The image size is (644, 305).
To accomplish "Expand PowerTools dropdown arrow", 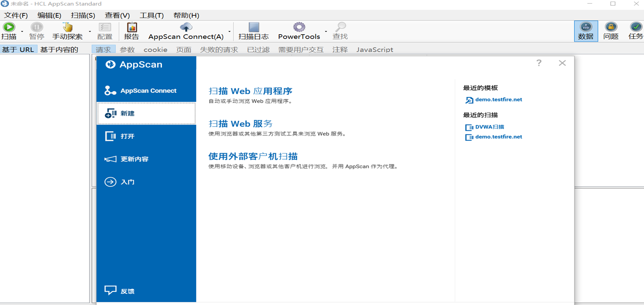I will point(326,32).
